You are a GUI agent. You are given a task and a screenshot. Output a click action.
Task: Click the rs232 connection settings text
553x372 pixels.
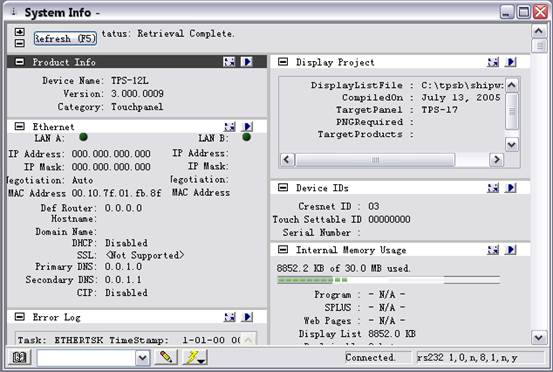pyautogui.click(x=468, y=358)
